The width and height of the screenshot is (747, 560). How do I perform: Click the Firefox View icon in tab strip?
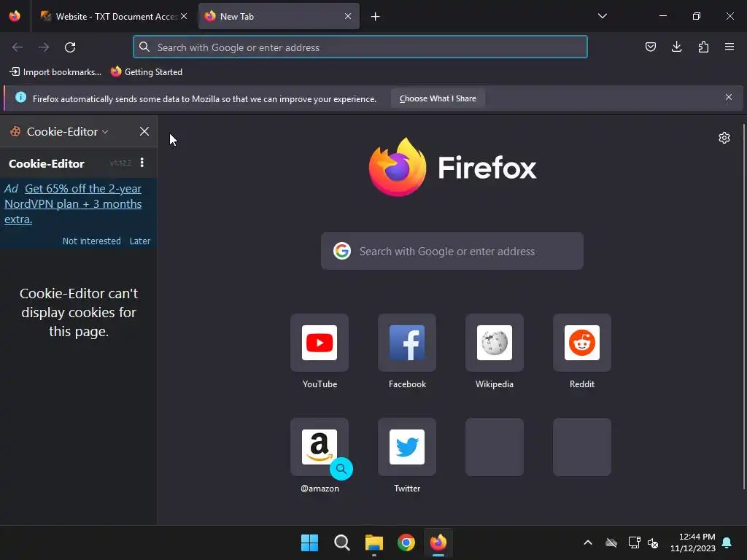[15, 16]
